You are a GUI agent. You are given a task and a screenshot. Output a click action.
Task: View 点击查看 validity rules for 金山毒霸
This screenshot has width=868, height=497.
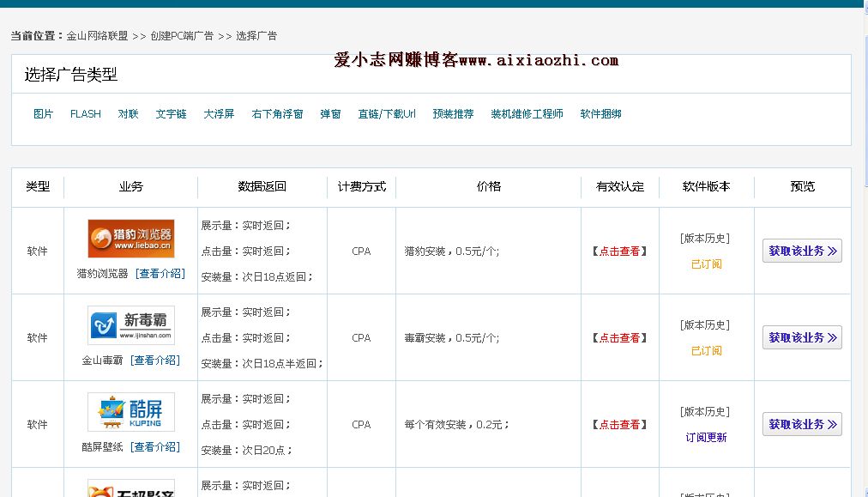coord(619,337)
